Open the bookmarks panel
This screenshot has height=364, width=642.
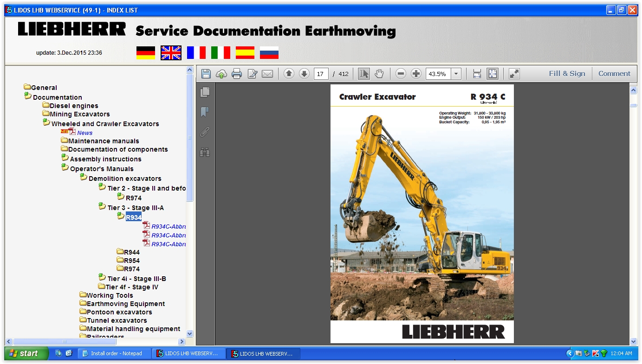(x=205, y=112)
